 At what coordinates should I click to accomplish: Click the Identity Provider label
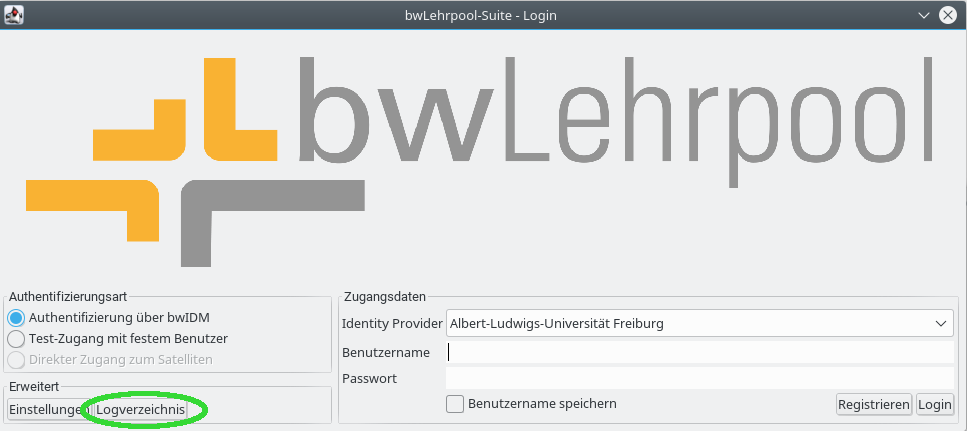391,324
